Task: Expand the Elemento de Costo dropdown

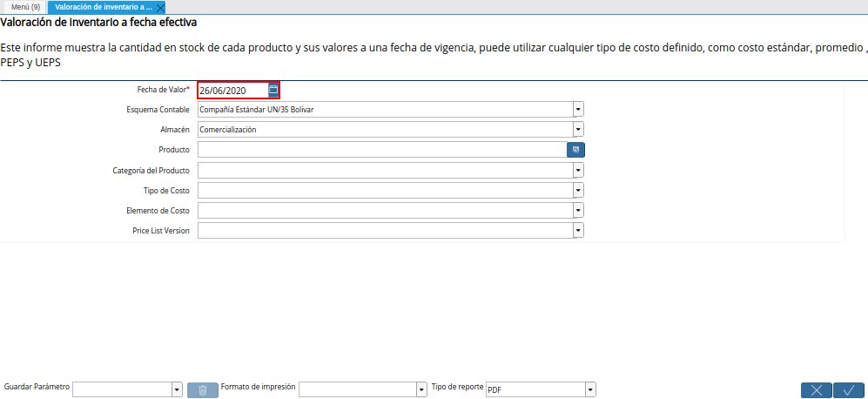Action: [578, 210]
